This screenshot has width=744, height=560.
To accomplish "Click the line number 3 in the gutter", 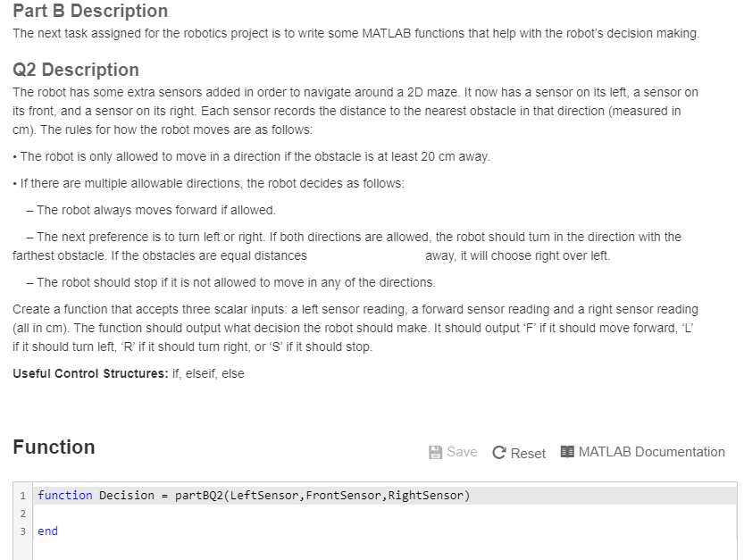I will coord(21,531).
